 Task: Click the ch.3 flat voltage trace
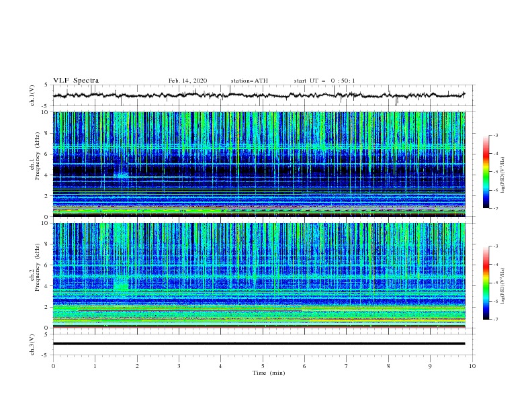tap(259, 344)
